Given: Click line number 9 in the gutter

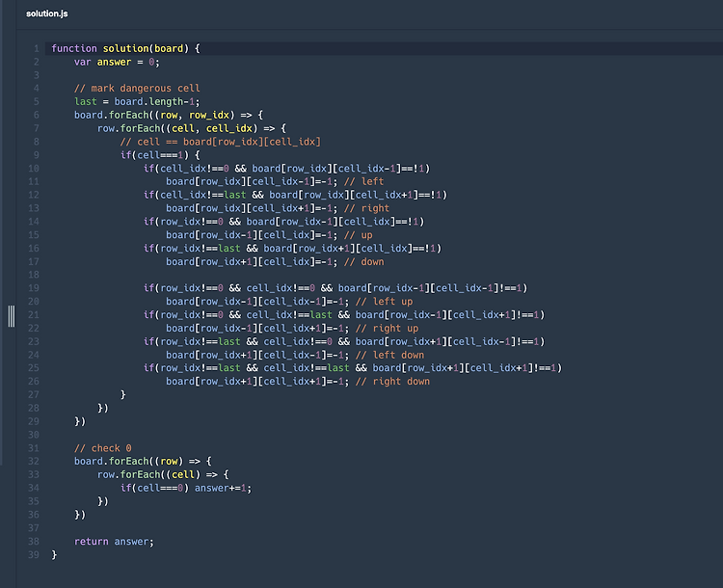Looking at the screenshot, I should point(37,155).
